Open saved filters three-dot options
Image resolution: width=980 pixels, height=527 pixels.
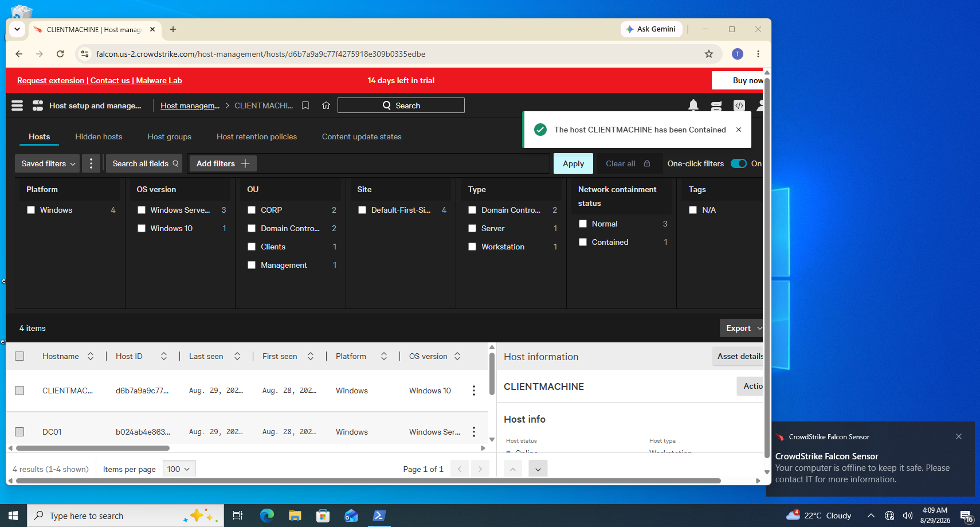[x=91, y=163]
